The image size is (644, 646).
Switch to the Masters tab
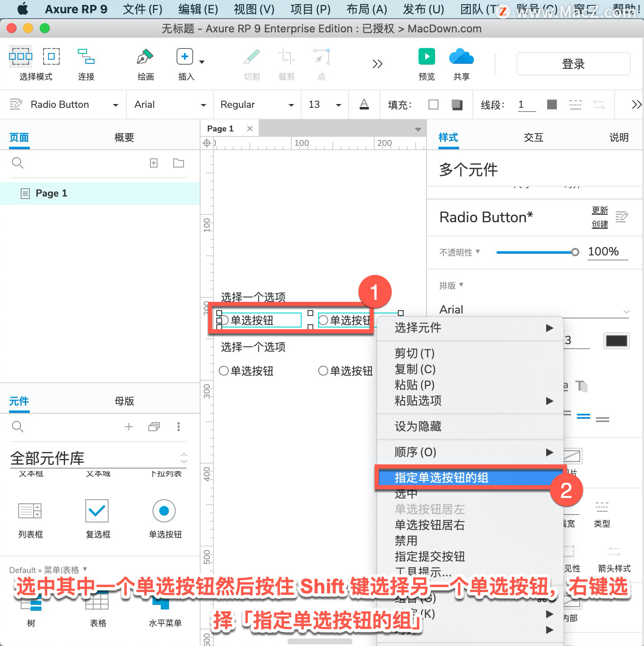[124, 401]
